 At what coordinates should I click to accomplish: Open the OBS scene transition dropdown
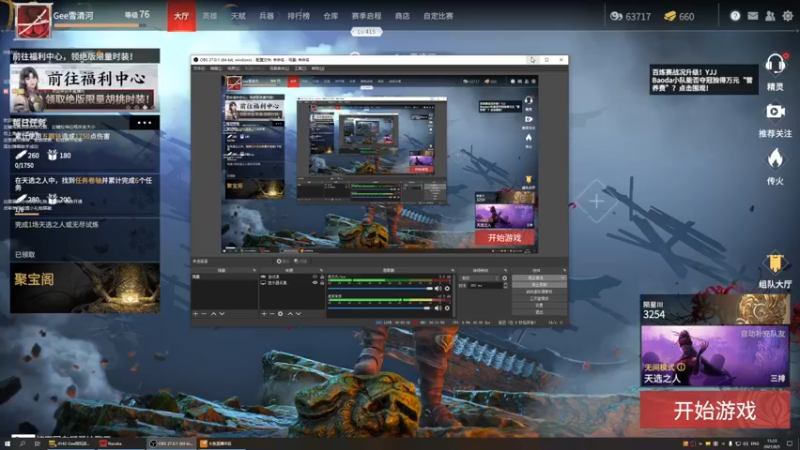pos(480,278)
